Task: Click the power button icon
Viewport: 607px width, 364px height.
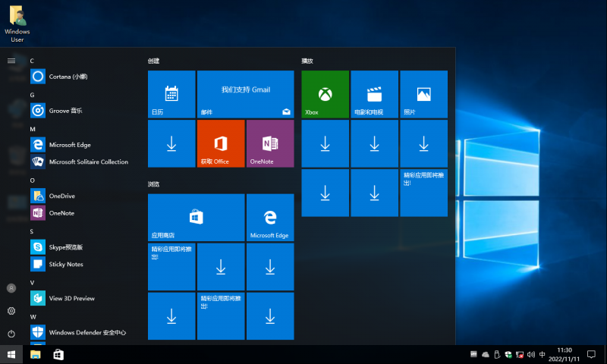Action: click(11, 334)
